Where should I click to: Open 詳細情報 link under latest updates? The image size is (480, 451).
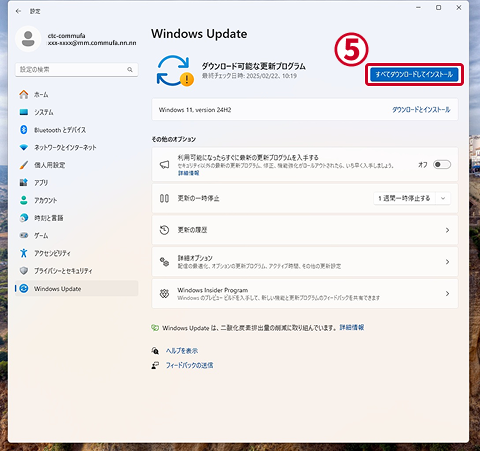(x=189, y=173)
